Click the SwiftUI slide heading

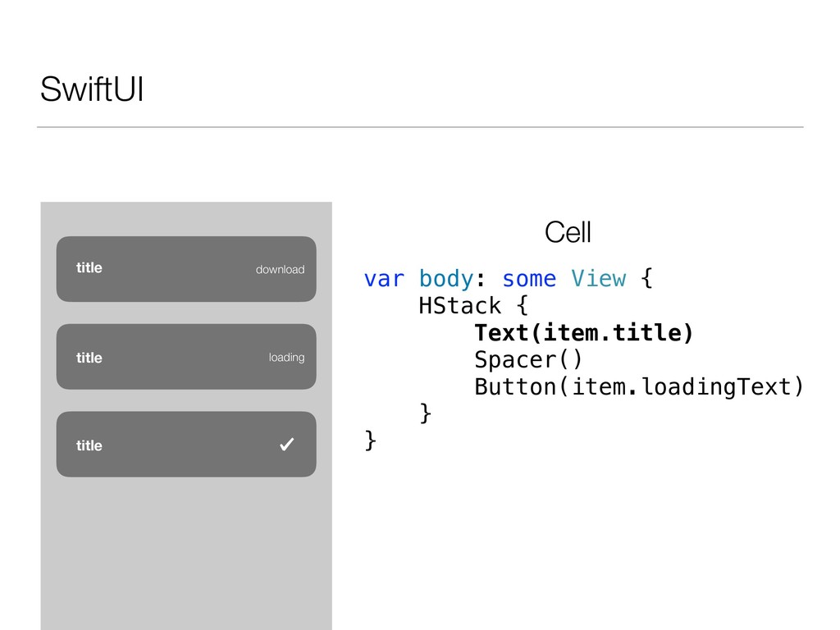tap(92, 89)
